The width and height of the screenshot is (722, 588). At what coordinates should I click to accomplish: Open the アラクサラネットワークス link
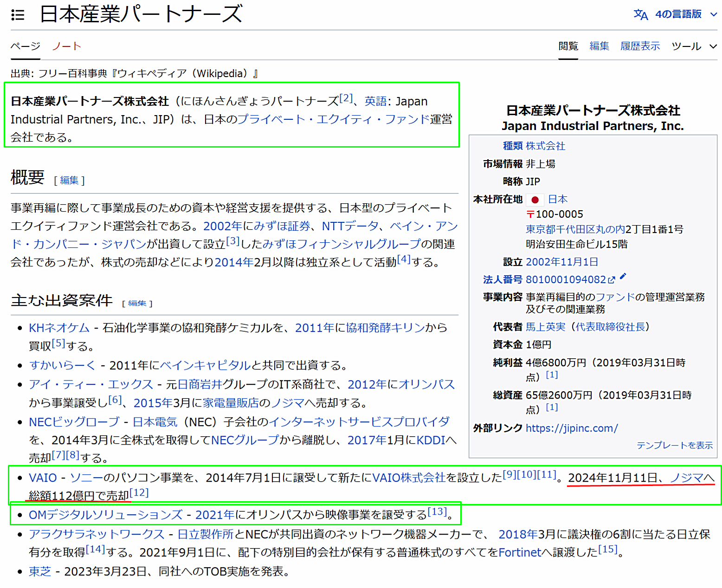coord(97,535)
